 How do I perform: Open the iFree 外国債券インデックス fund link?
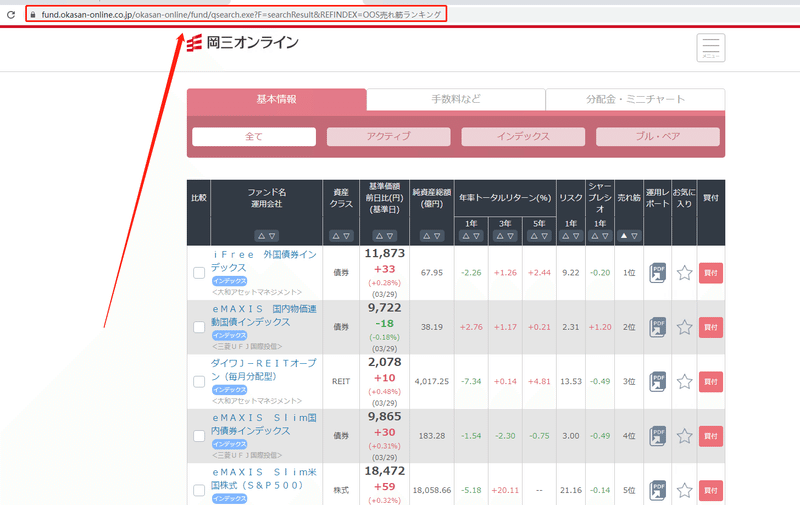[264, 261]
